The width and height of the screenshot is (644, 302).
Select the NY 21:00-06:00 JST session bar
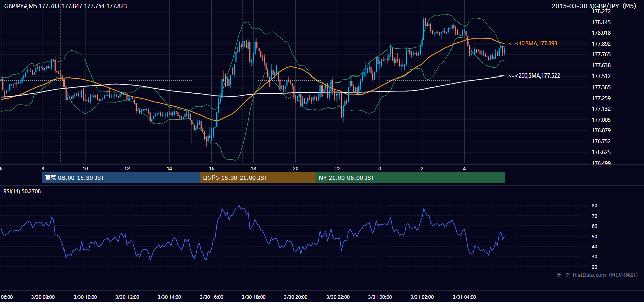click(x=411, y=178)
